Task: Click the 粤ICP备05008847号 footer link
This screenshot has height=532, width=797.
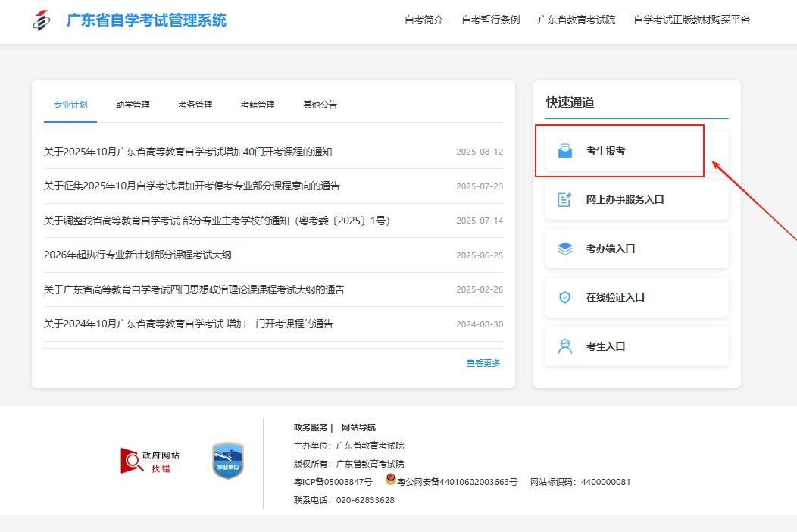Action: [333, 482]
